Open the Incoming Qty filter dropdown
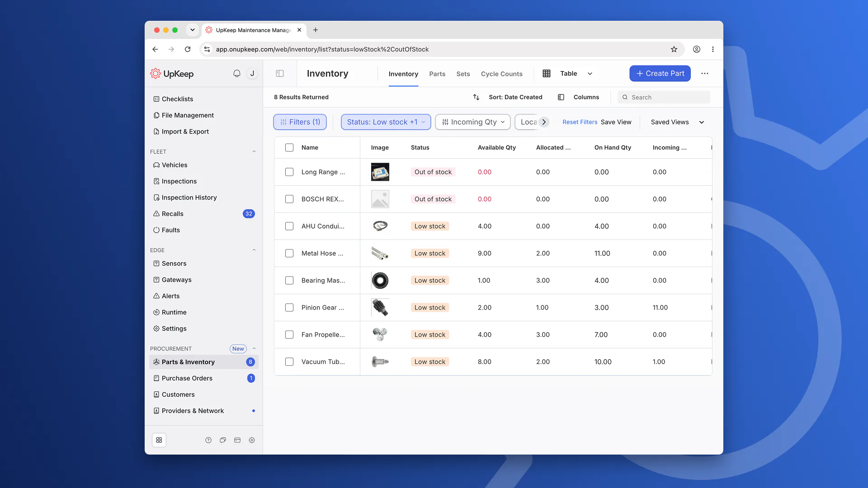The width and height of the screenshot is (868, 488). [x=473, y=122]
